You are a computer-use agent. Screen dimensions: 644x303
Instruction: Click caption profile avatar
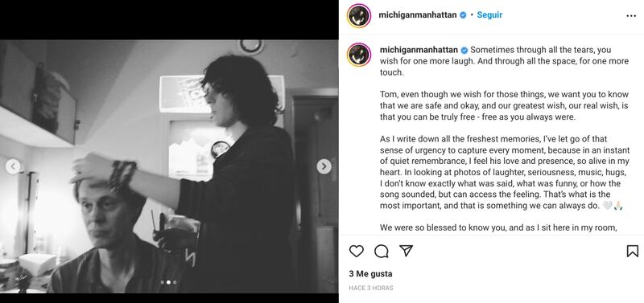(359, 55)
